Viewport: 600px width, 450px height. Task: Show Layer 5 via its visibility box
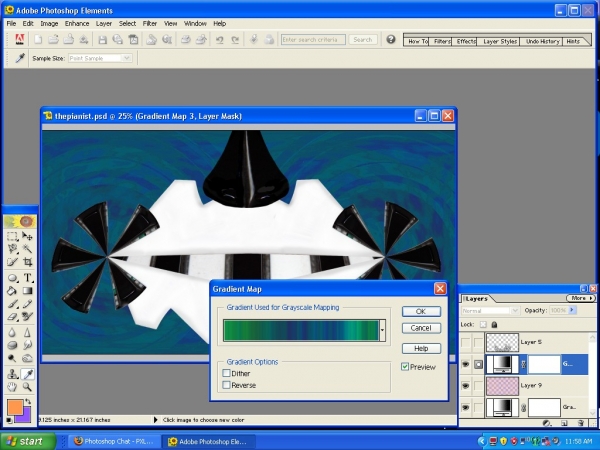click(465, 342)
